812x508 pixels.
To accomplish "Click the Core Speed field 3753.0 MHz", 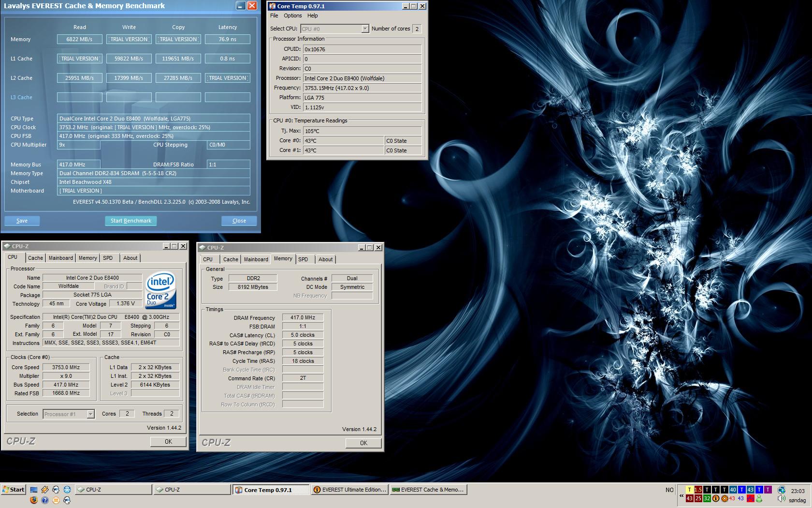I will [66, 367].
